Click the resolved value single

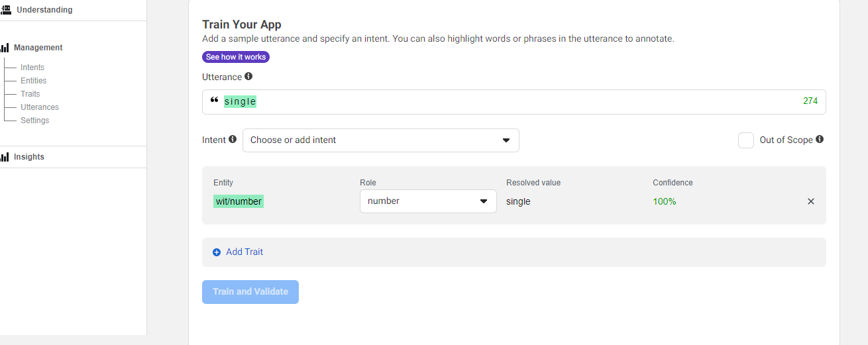[518, 201]
